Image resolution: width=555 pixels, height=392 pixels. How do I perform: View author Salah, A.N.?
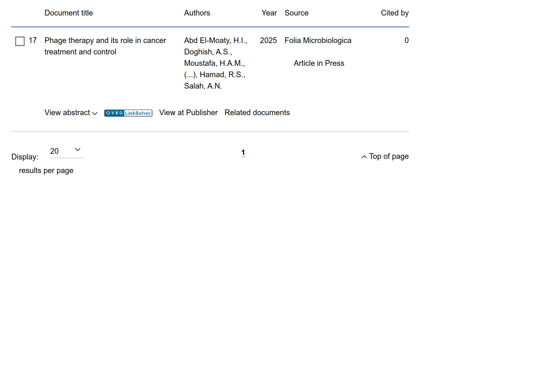click(x=203, y=86)
